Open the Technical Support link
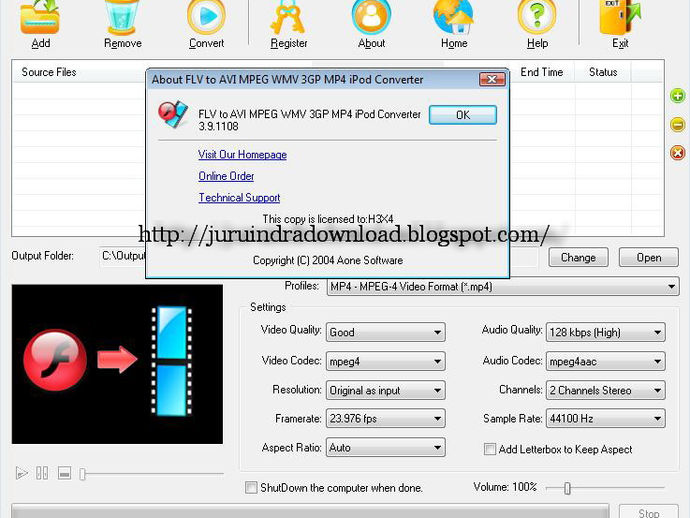690x518 pixels. click(x=239, y=198)
